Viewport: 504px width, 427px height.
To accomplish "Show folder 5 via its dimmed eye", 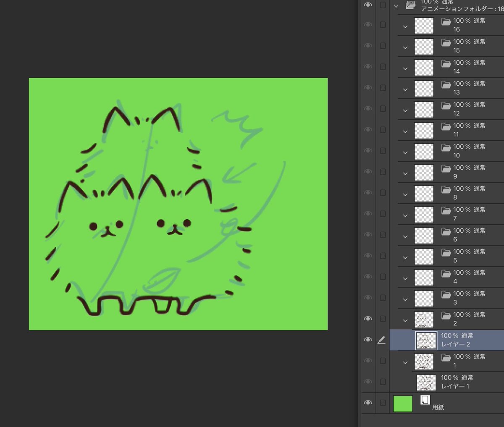I will pyautogui.click(x=368, y=256).
